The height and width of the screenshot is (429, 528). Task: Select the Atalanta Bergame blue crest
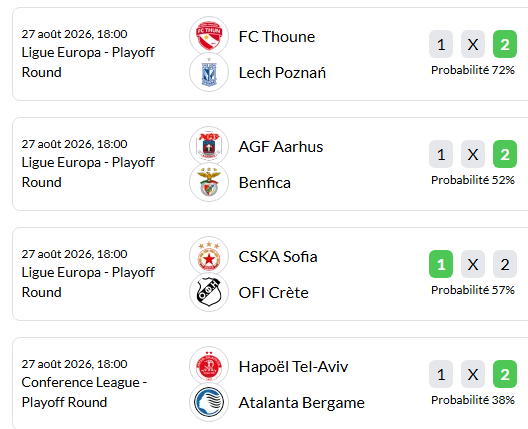coord(209,402)
